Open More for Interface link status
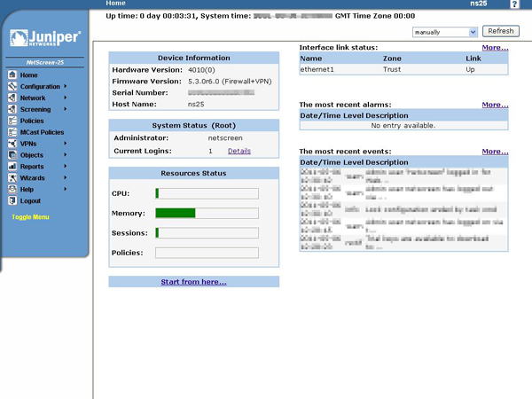 pyautogui.click(x=495, y=48)
